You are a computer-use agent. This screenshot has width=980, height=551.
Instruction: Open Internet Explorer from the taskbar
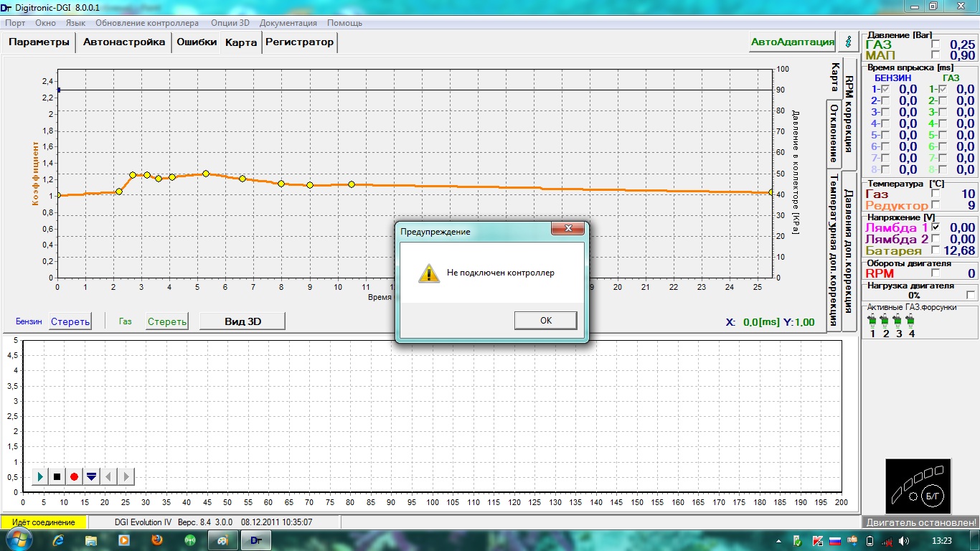tap(57, 540)
